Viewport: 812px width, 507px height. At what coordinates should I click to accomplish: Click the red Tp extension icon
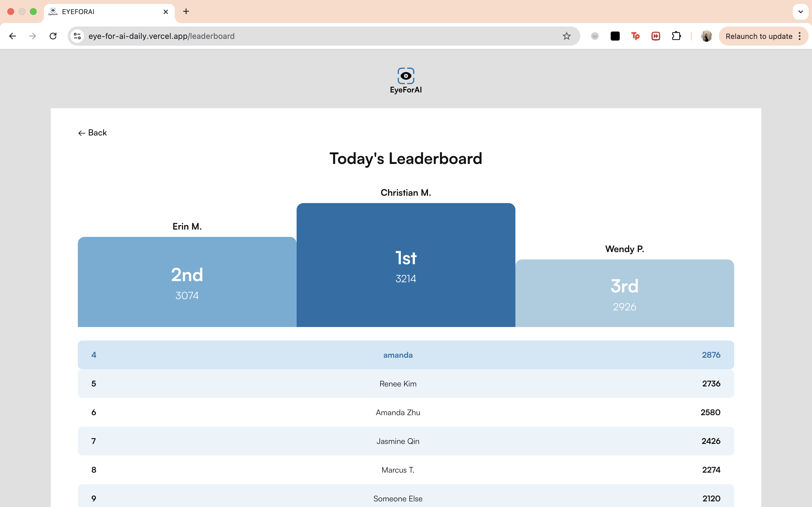point(635,36)
